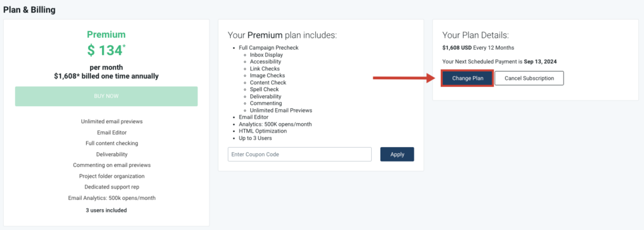This screenshot has height=230, width=644.
Task: Click the $ 134 price text
Action: [x=106, y=50]
